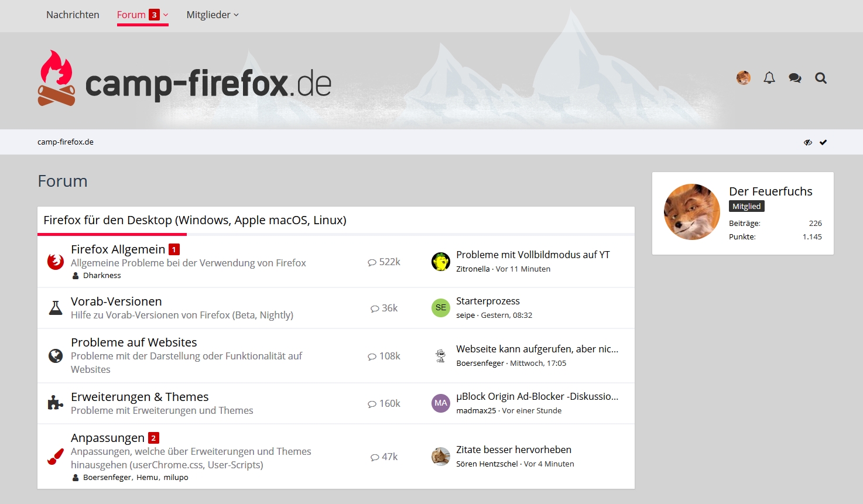This screenshot has height=504, width=863.
Task: Open Zitronella's profile link
Action: point(473,269)
